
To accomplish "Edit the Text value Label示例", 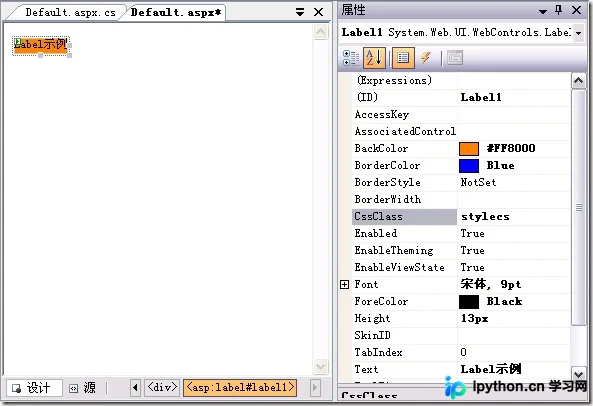I will coord(491,369).
